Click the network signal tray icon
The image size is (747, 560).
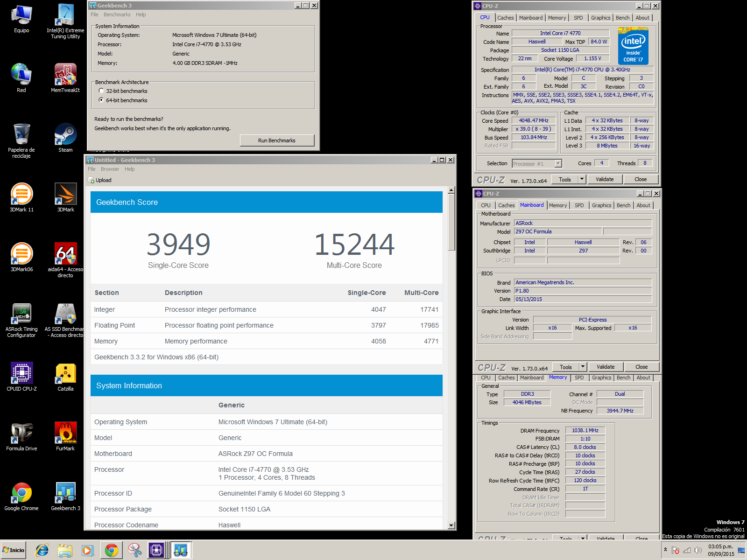click(687, 550)
